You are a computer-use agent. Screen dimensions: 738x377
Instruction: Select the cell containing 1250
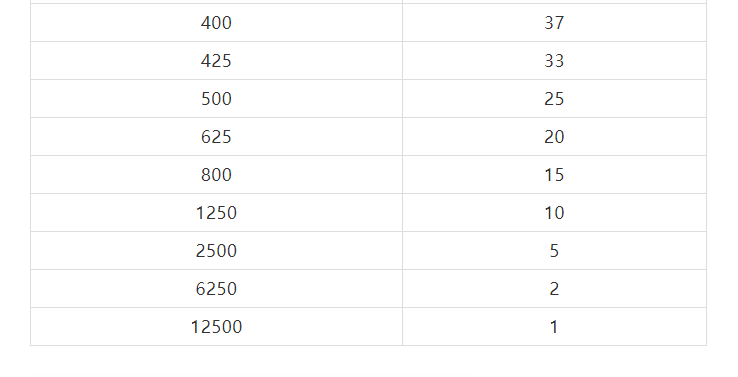[x=217, y=213]
